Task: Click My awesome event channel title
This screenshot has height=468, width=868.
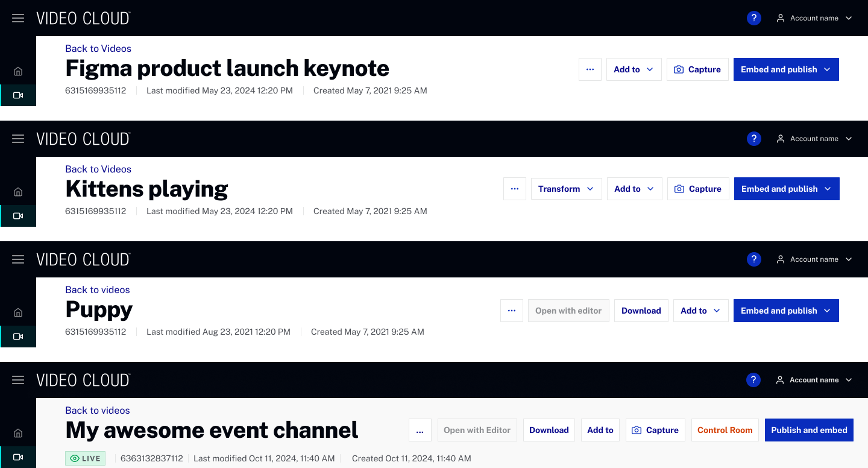Action: point(212,430)
